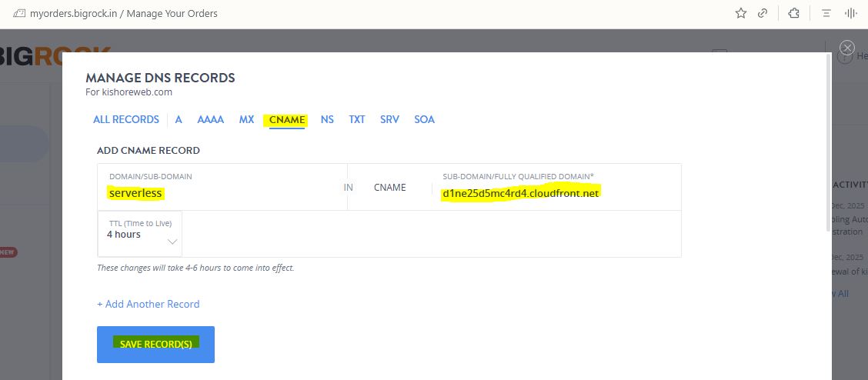
Task: Click the Add Another Record link
Action: (148, 304)
